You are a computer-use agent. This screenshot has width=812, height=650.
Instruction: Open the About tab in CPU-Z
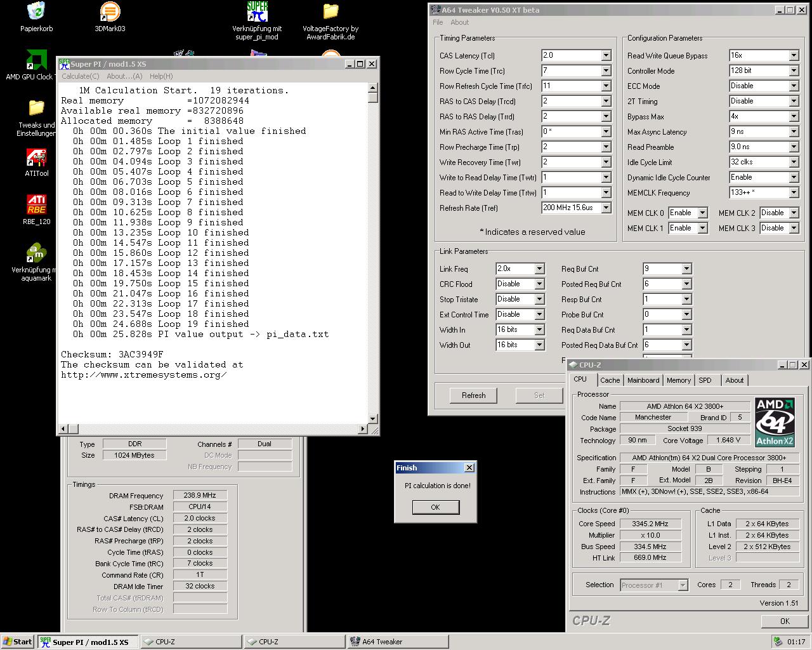pos(735,380)
